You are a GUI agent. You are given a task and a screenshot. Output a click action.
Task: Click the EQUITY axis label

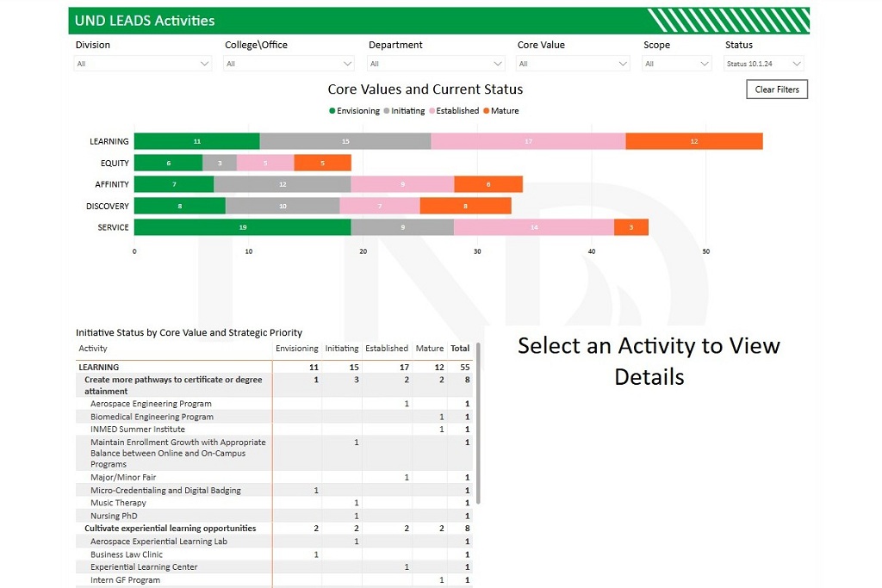pyautogui.click(x=113, y=162)
